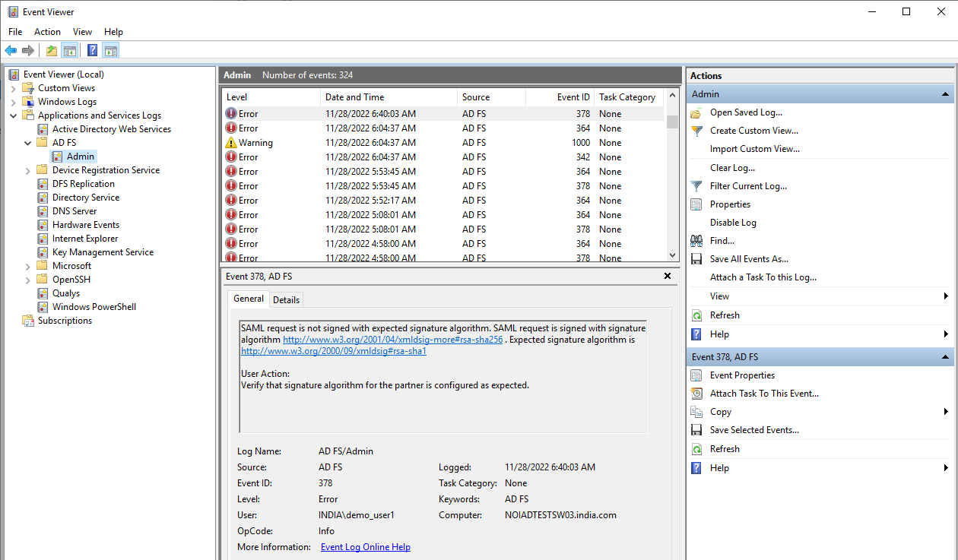Expand the Custom Views tree node
Viewport: 958px width, 560px height.
14,88
